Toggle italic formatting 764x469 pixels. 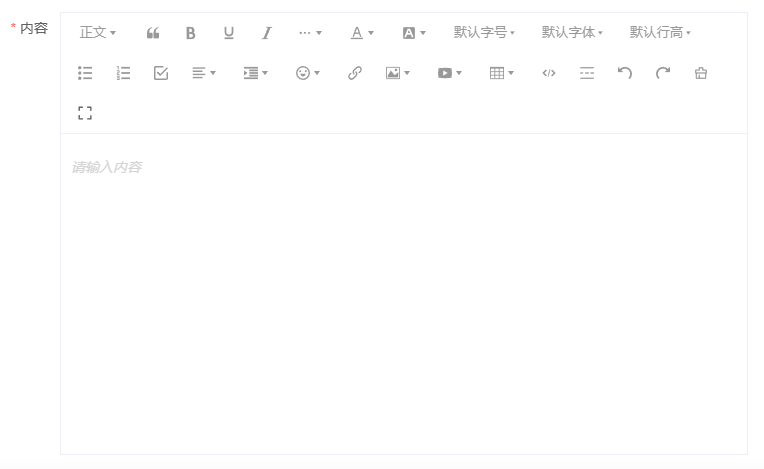pos(267,33)
